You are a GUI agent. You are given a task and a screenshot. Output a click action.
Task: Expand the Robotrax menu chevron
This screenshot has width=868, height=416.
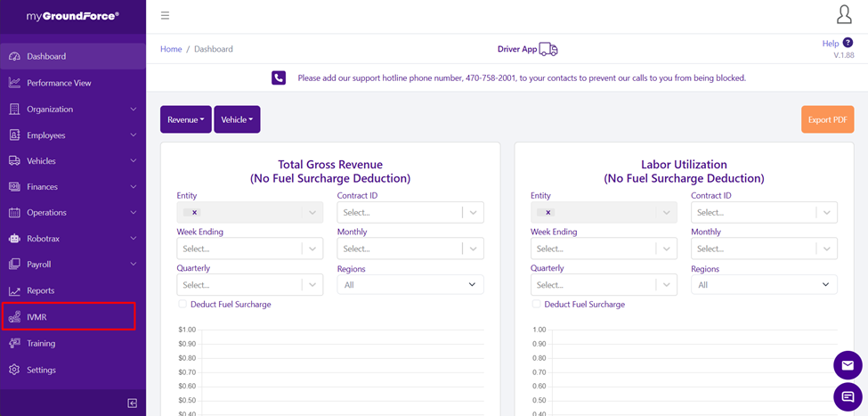click(133, 239)
